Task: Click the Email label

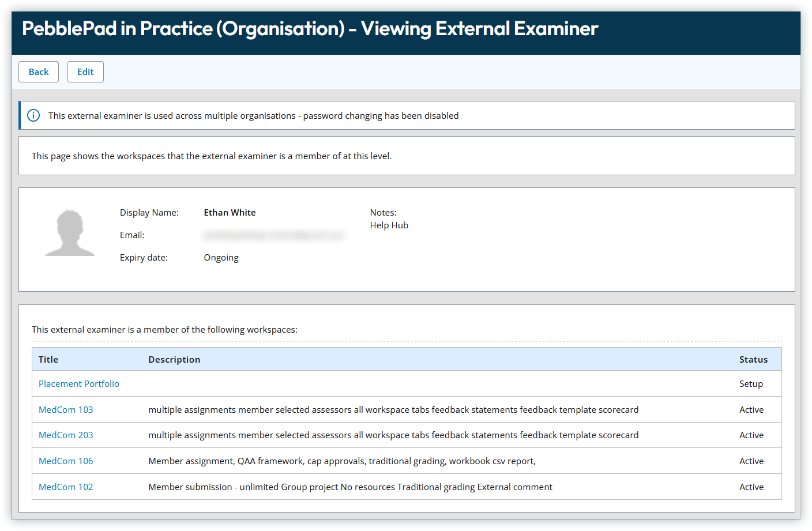Action: click(132, 235)
